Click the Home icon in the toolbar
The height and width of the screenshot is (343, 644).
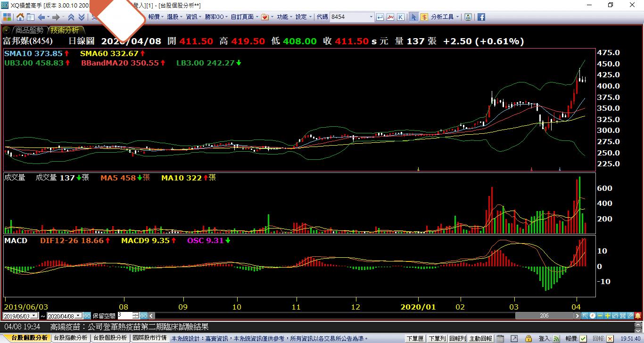[20, 17]
